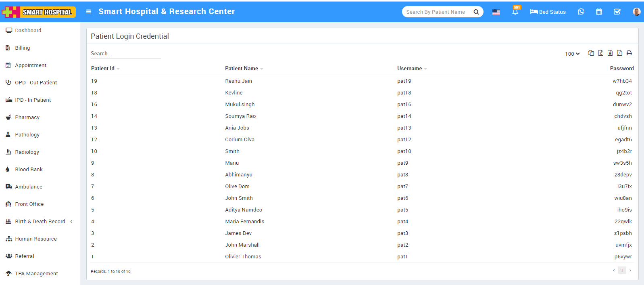Image resolution: width=644 pixels, height=285 pixels.
Task: Go to Dashboard in sidebar
Action: pyautogui.click(x=28, y=31)
